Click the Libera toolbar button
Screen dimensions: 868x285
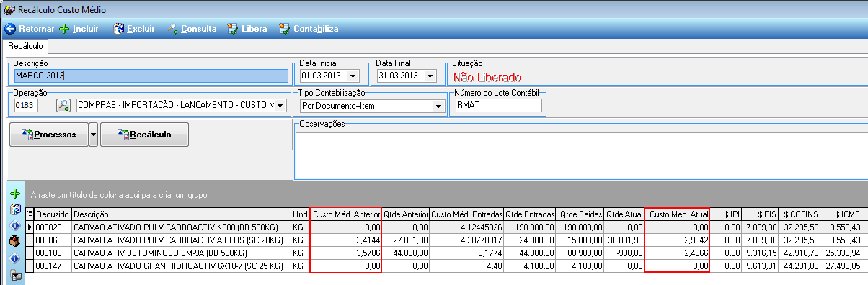[247, 29]
